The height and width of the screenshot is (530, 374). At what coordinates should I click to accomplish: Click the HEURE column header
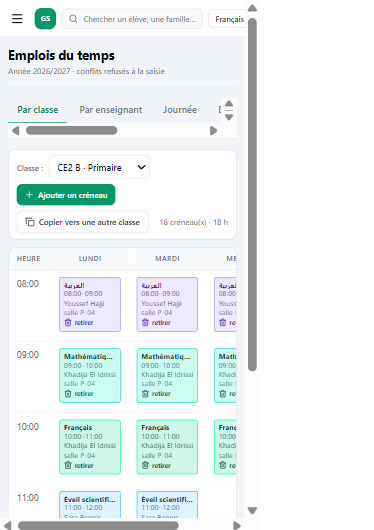[x=28, y=259]
